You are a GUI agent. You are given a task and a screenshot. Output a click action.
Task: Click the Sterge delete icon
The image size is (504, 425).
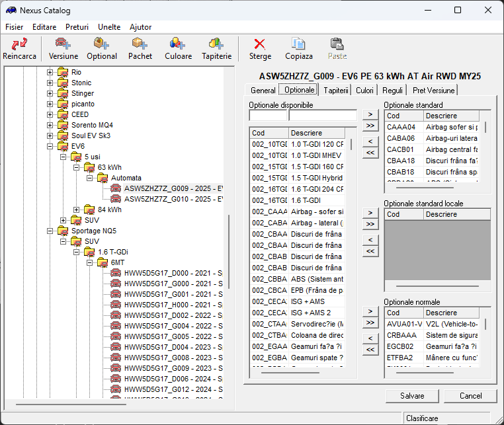pyautogui.click(x=260, y=44)
